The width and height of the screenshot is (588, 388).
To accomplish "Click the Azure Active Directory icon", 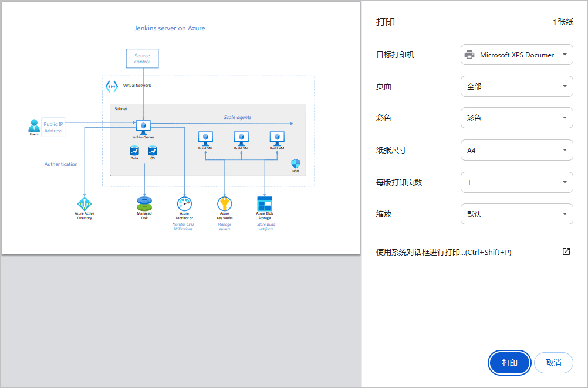I will coord(85,203).
